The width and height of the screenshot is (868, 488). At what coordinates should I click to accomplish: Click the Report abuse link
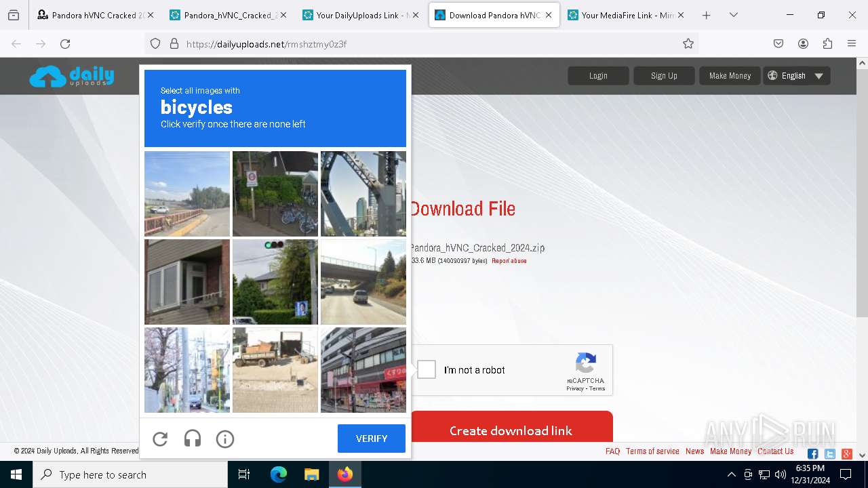coord(509,261)
